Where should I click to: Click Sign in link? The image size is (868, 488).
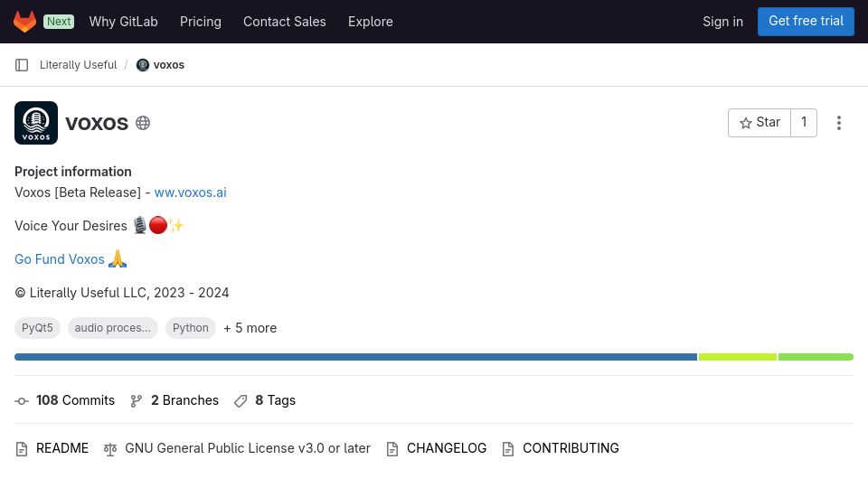[x=723, y=22]
